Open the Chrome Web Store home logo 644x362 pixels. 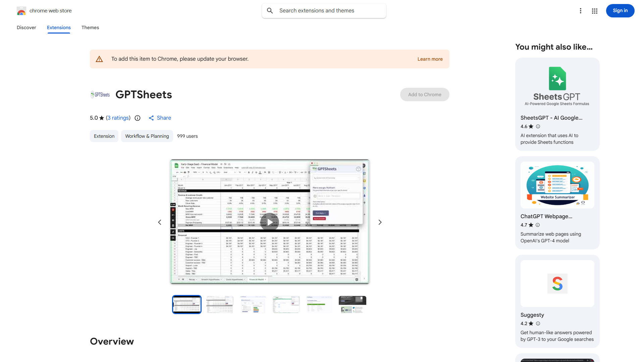tap(21, 10)
